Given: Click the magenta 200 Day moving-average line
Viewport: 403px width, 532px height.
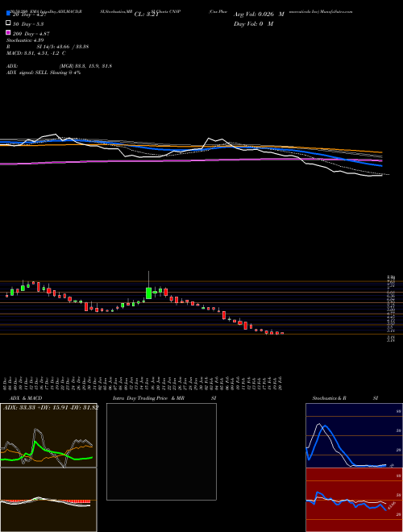Looking at the screenshot, I should coord(190,161).
